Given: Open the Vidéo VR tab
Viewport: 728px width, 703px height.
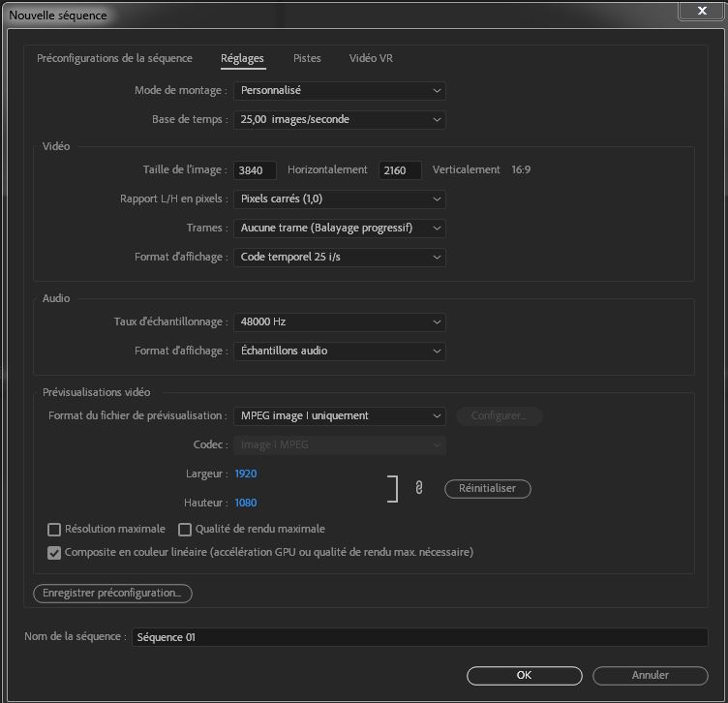Looking at the screenshot, I should click(x=371, y=58).
